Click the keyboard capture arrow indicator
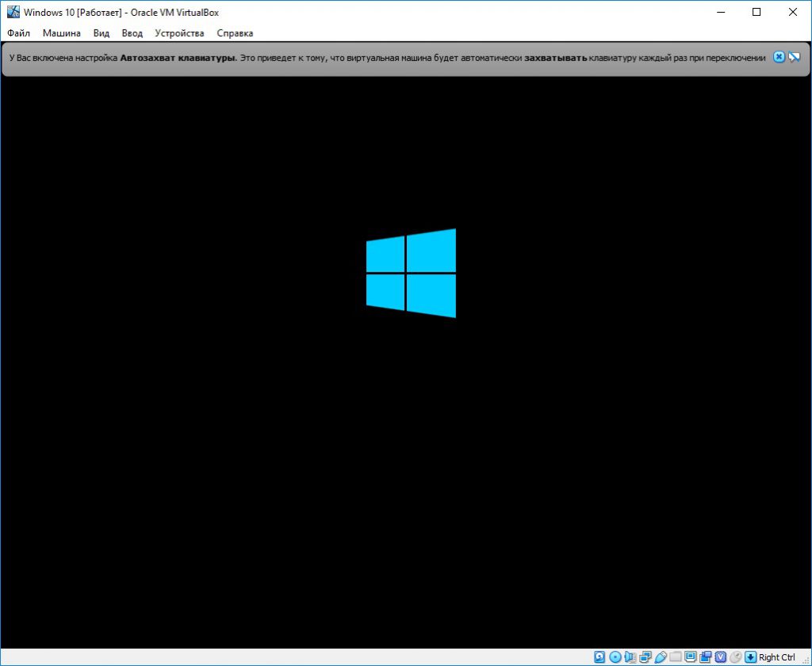 tap(750, 657)
